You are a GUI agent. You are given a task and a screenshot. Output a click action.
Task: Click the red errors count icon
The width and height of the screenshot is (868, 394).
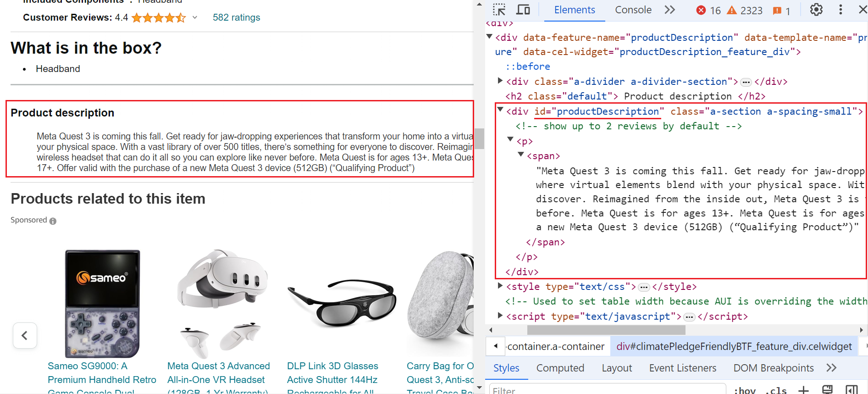coord(701,10)
